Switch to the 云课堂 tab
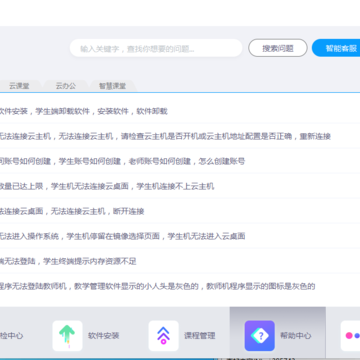 [19, 86]
